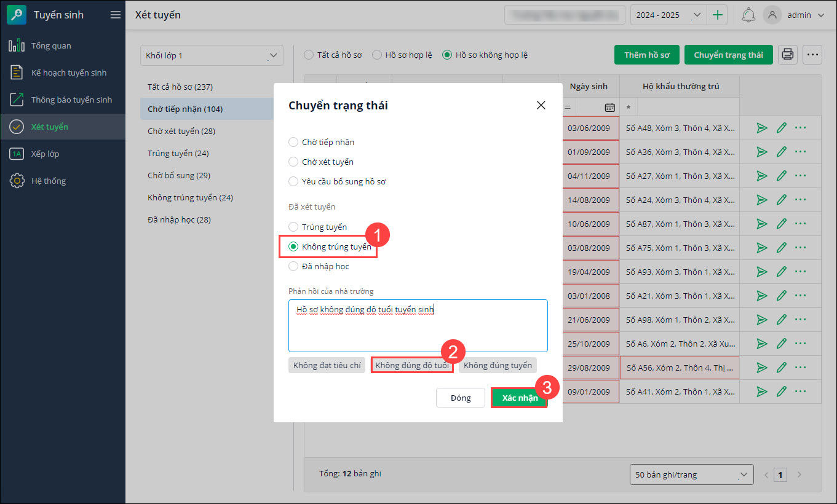The height and width of the screenshot is (504, 837).
Task: Open Kế hoạch tuyển sinh in the sidebar
Action: click(63, 73)
